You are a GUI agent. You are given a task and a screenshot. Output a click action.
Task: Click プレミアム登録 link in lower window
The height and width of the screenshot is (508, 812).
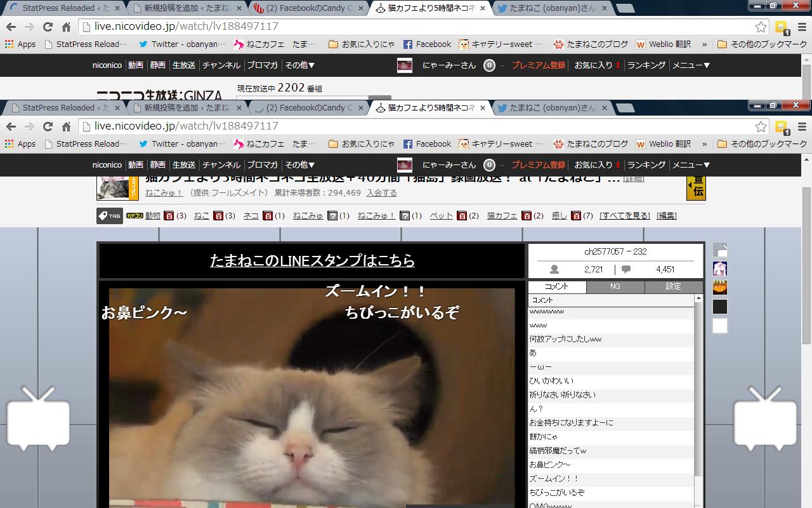[539, 165]
